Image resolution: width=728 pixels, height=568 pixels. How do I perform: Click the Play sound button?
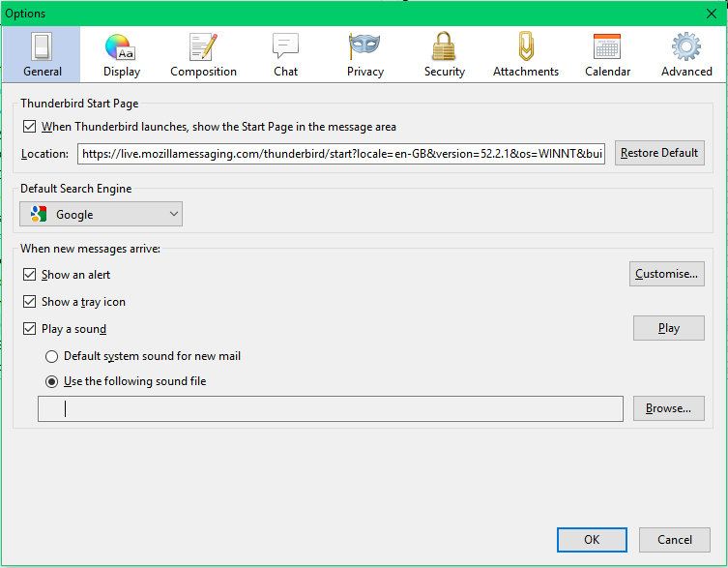tap(669, 328)
